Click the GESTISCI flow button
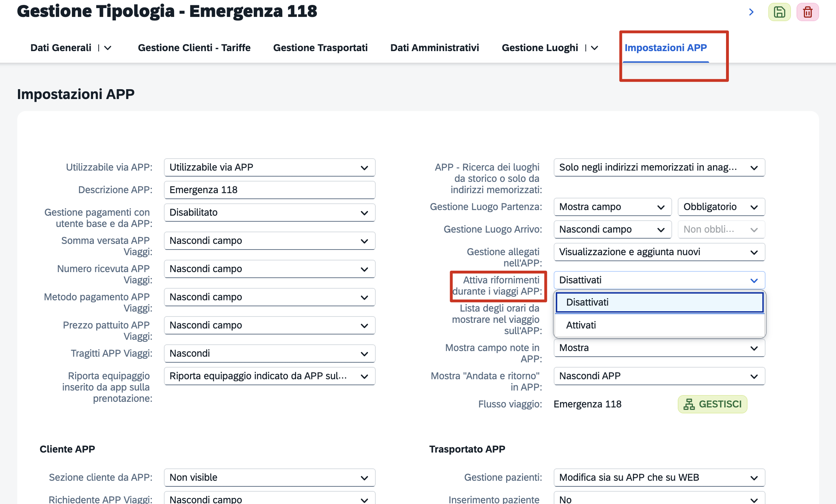 (712, 404)
